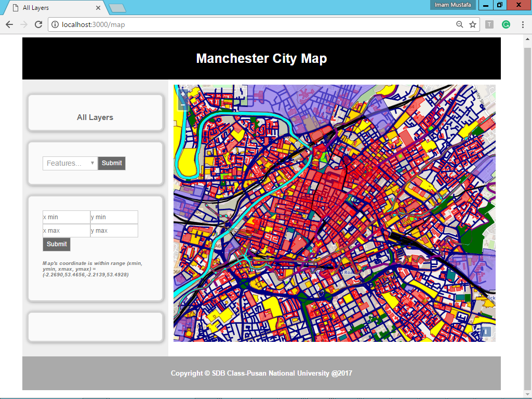Open map attribution info button
Viewport: 532px width, 399px height.
pyautogui.click(x=486, y=331)
